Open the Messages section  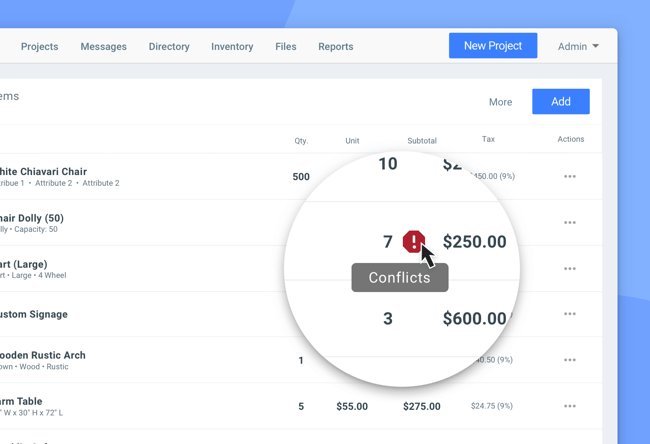103,46
